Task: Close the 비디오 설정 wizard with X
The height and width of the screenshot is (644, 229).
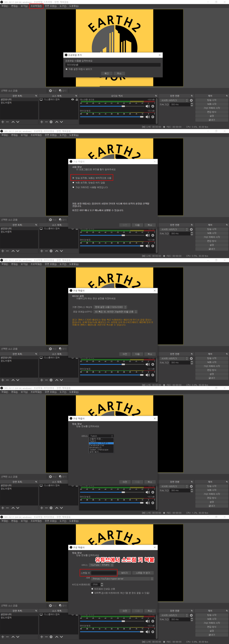Action: pos(155,291)
